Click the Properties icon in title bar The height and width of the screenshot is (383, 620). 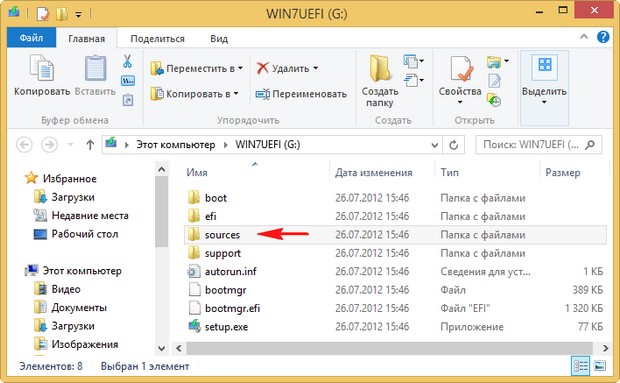pos(43,14)
